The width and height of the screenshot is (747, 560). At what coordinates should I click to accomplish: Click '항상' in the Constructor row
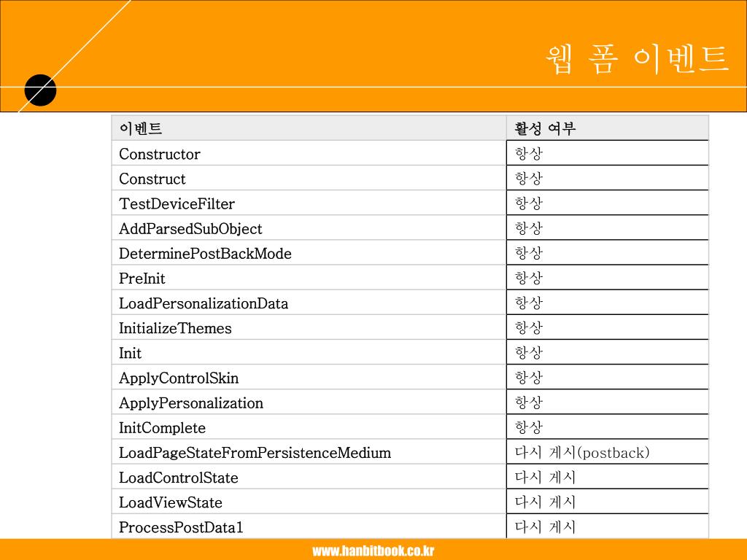[529, 153]
